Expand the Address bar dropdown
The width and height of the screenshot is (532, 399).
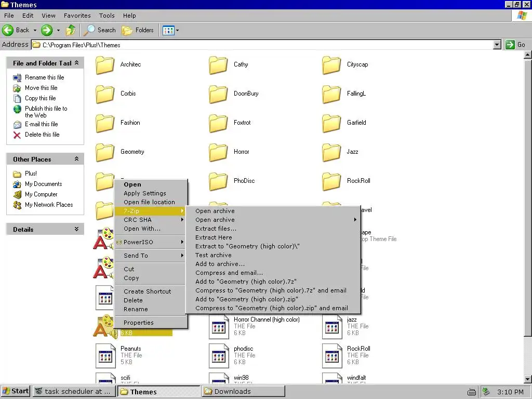coord(497,45)
